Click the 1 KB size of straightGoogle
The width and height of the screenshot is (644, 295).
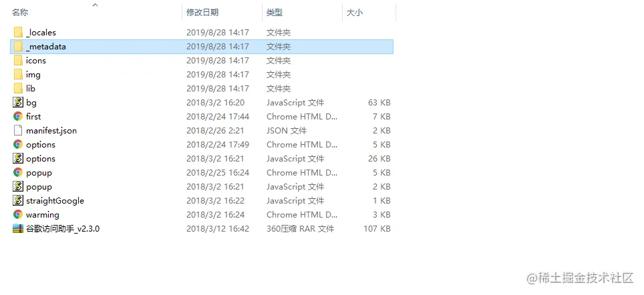point(381,201)
